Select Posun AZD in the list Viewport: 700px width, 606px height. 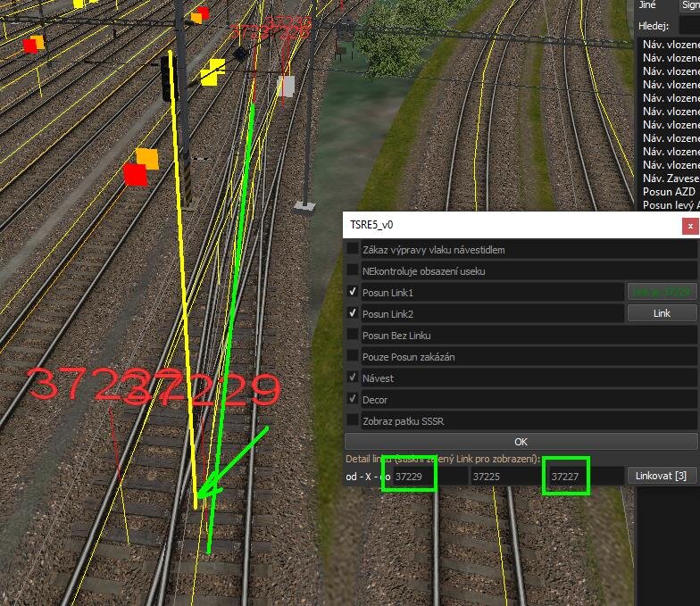669,192
